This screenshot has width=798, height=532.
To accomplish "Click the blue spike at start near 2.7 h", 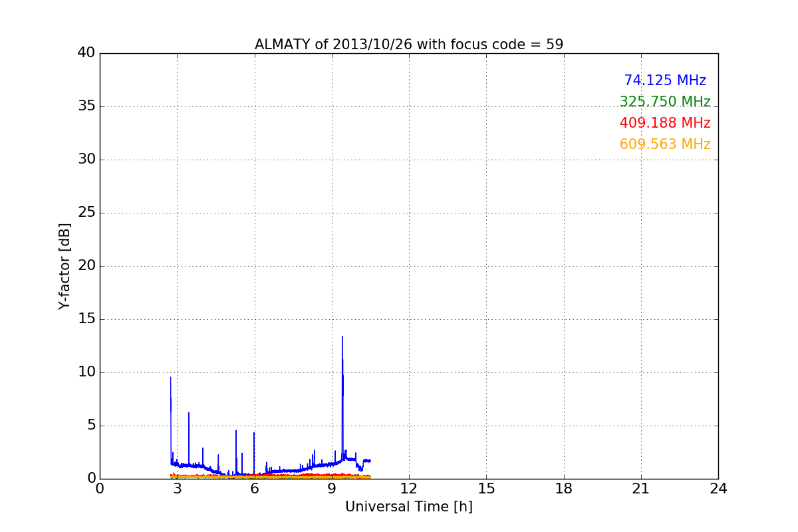I will click(171, 419).
